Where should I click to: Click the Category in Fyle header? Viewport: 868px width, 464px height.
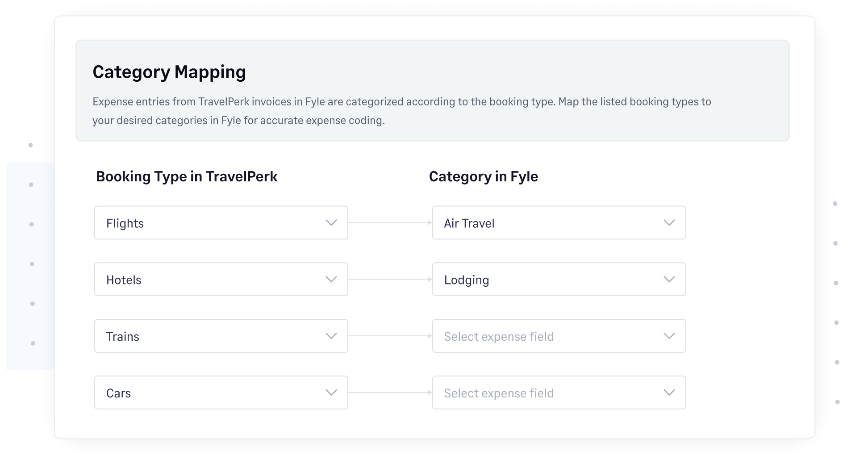(x=483, y=177)
